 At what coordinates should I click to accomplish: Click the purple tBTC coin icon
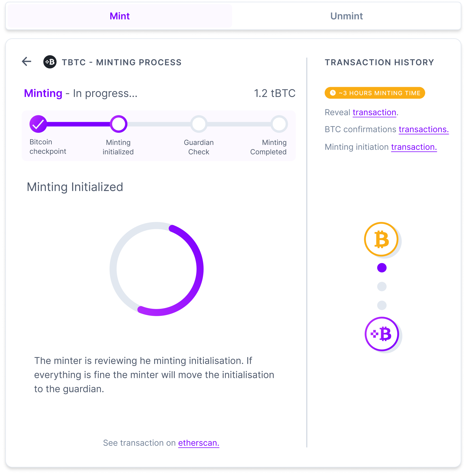[x=381, y=334]
